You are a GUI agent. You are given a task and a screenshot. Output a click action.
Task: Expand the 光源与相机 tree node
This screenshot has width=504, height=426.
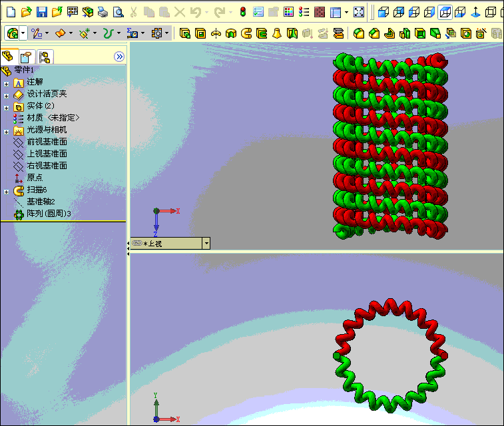[x=6, y=132]
